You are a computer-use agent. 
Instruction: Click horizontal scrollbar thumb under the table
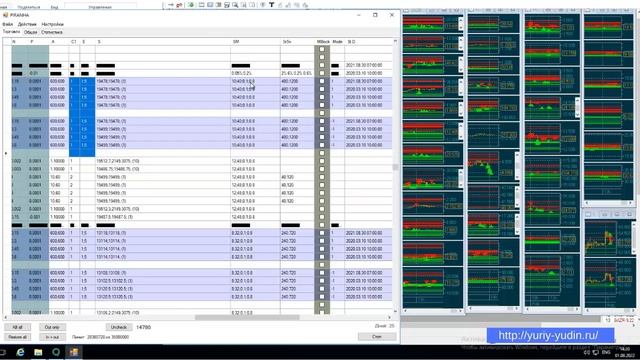[247, 317]
